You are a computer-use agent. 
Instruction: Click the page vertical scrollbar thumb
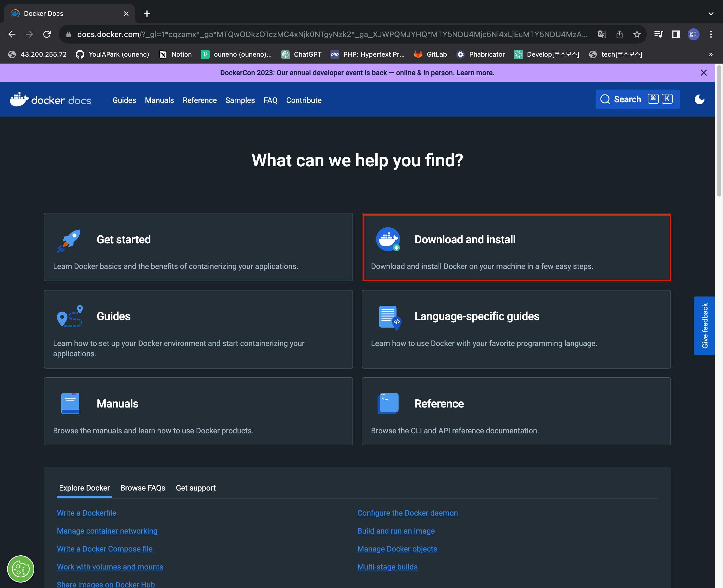pos(719,131)
